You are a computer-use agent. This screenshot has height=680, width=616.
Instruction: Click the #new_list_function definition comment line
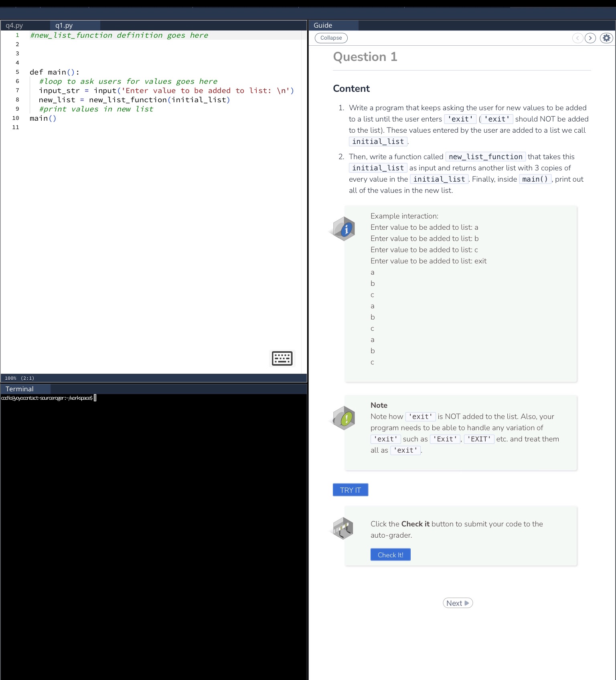[x=119, y=35]
